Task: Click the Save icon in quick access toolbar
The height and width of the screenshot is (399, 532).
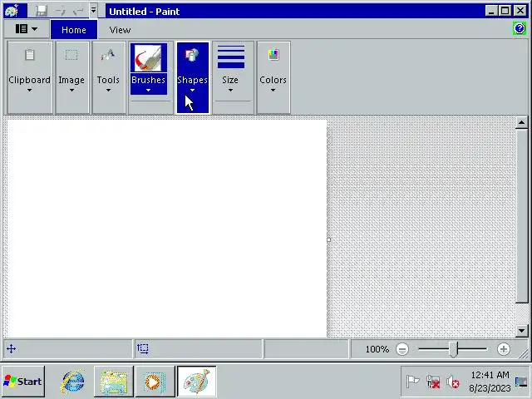Action: 42,11
